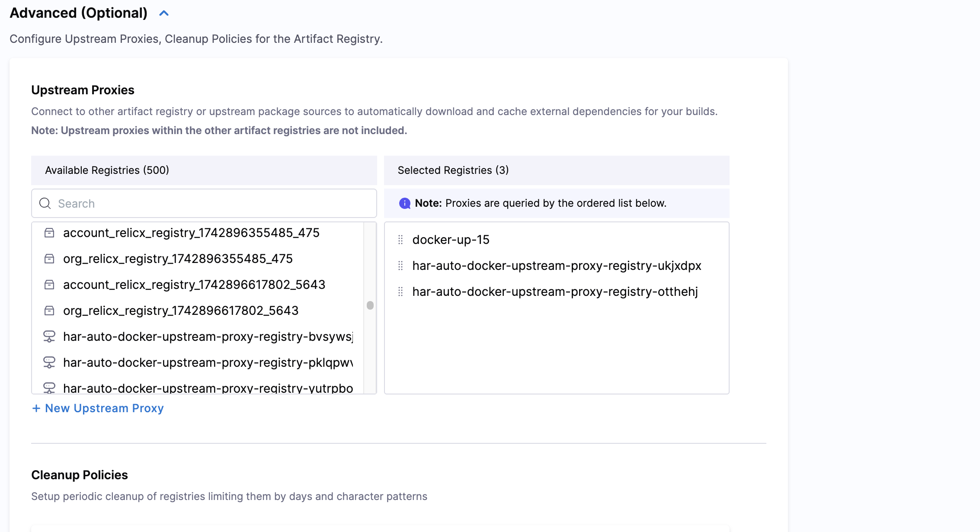980x532 pixels.
Task: Click the plus icon for New Upstream Proxy
Action: coord(36,408)
